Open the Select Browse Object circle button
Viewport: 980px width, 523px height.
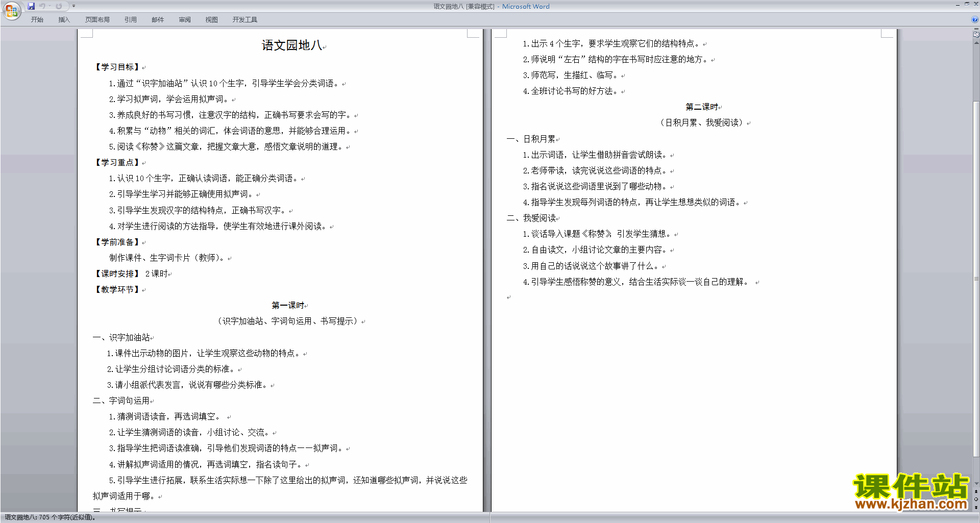coord(976,500)
